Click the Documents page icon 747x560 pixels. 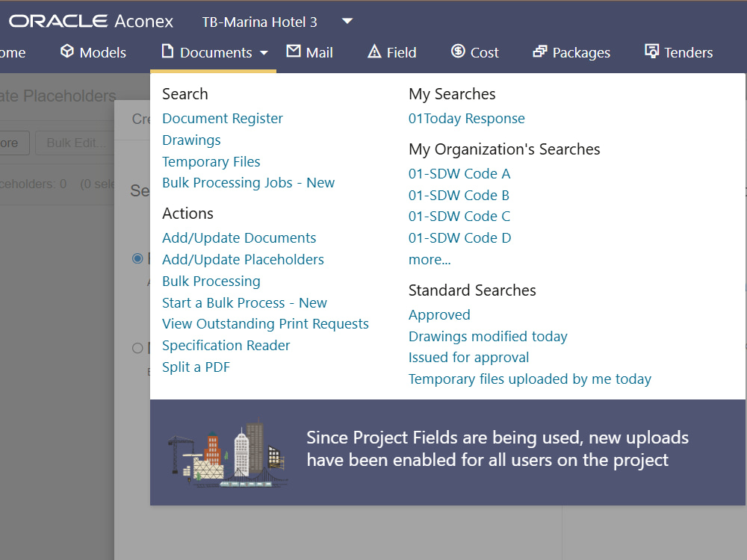(x=167, y=51)
